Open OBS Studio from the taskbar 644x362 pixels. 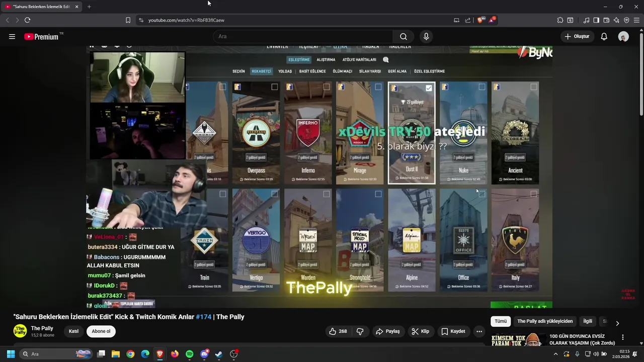(x=233, y=354)
